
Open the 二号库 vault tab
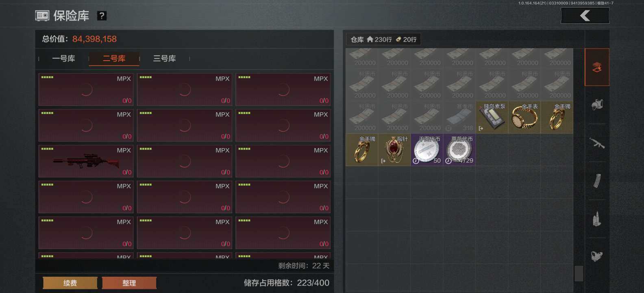(114, 59)
